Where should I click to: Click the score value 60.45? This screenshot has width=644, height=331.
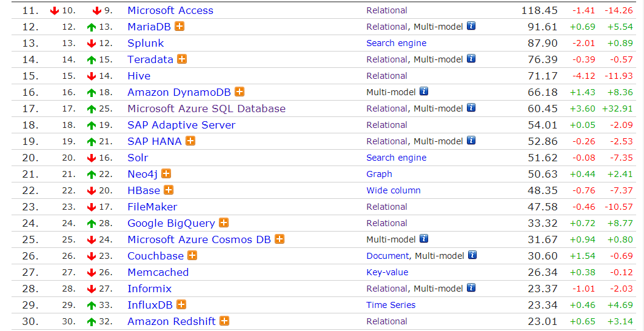tap(543, 109)
